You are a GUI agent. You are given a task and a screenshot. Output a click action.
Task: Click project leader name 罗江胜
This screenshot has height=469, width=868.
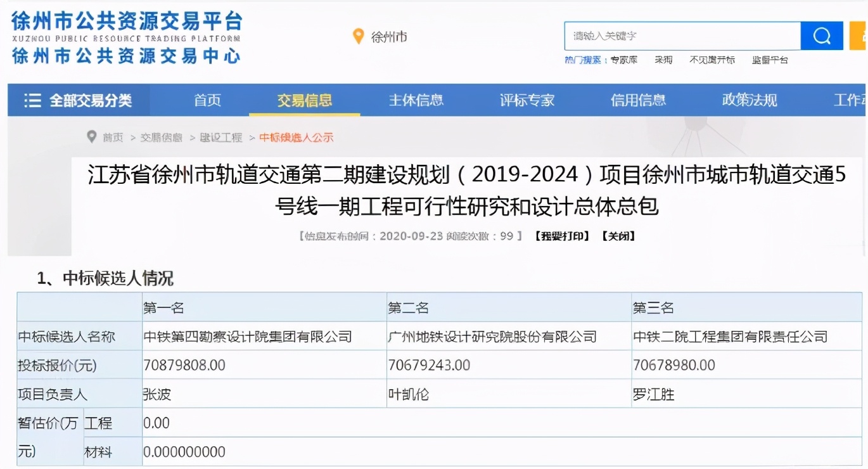click(x=653, y=394)
